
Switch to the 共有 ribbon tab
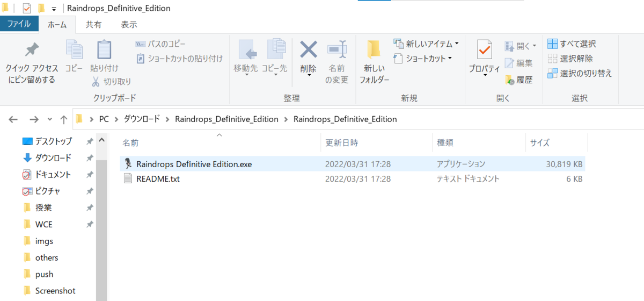[93, 24]
